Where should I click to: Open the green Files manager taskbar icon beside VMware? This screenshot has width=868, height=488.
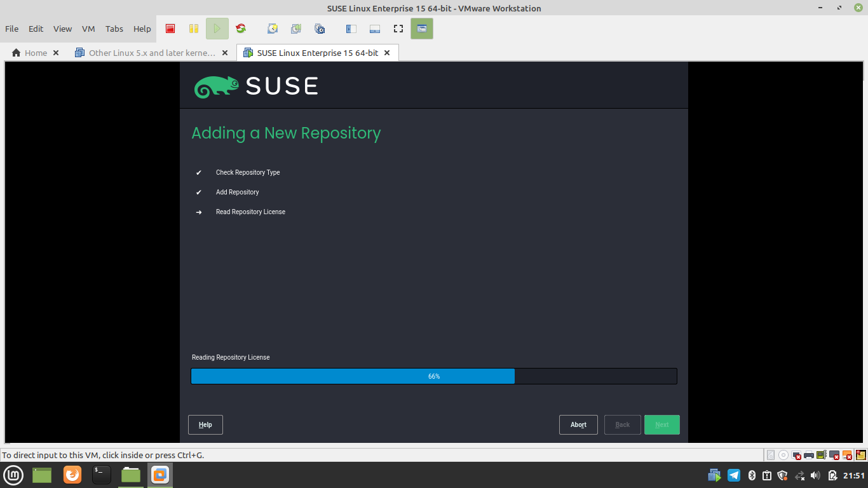[x=131, y=475]
